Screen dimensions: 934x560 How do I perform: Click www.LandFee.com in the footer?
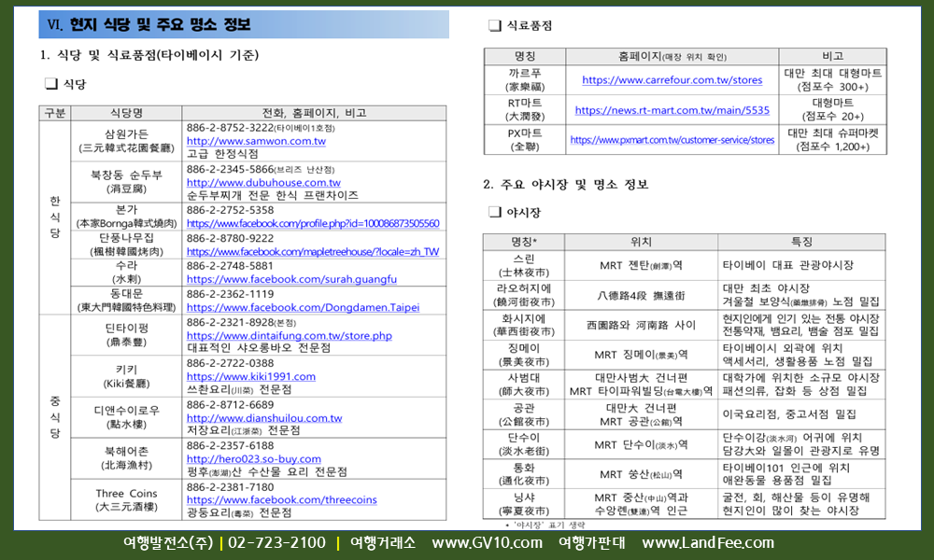(720, 543)
